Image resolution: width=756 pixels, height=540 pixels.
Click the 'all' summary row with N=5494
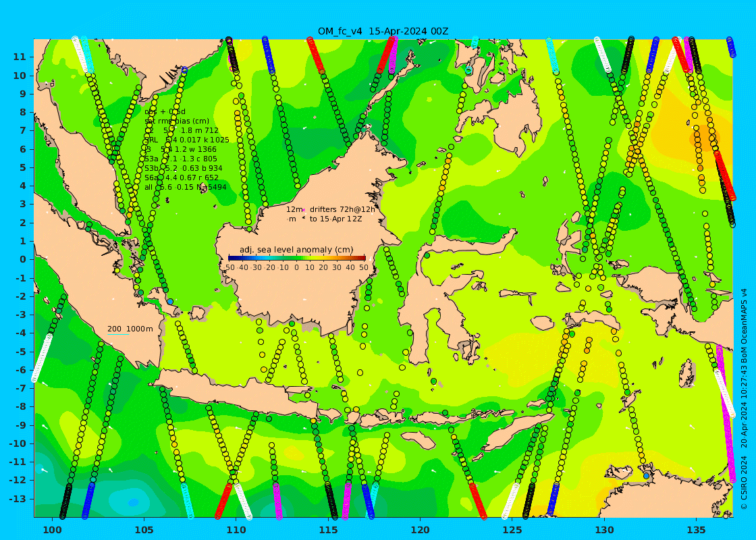pos(185,187)
